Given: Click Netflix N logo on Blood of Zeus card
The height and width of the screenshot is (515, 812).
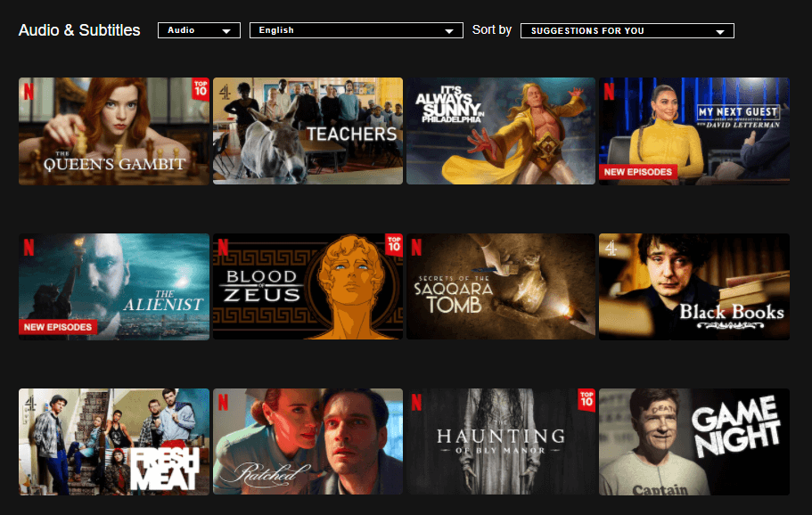Looking at the screenshot, I should [x=223, y=248].
